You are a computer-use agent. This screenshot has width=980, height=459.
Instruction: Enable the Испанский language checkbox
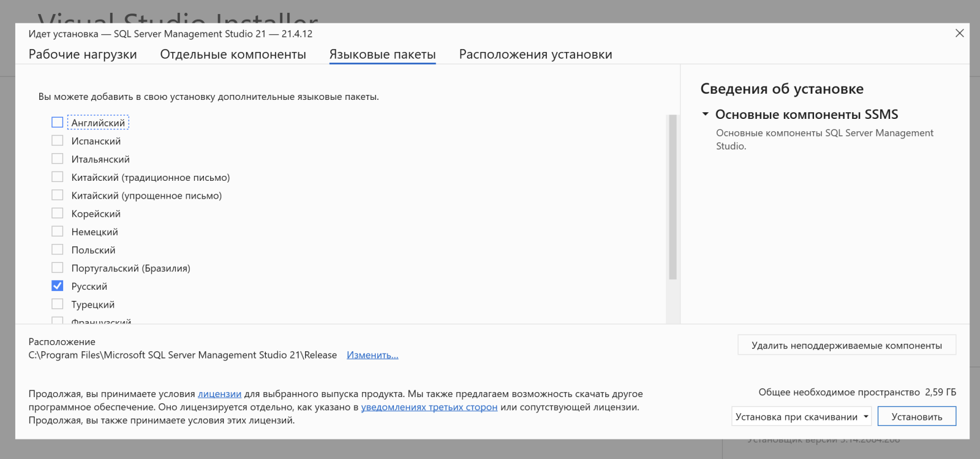(x=58, y=141)
